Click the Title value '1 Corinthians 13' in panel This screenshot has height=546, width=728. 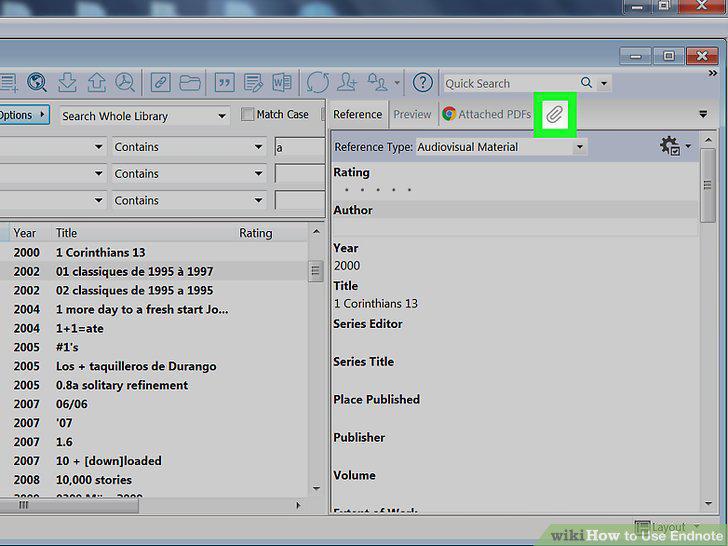coord(376,304)
